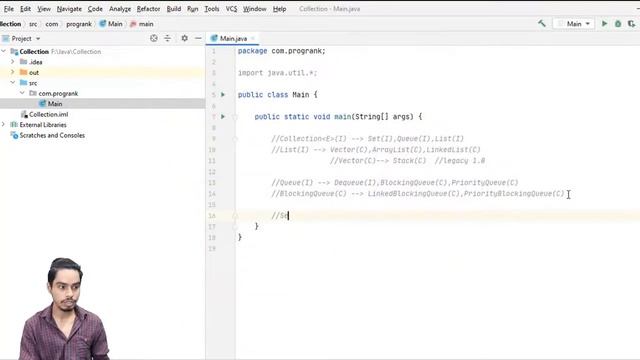The height and width of the screenshot is (360, 640).
Task: Toggle code fold marker at main method line
Action: pyautogui.click(x=235, y=117)
